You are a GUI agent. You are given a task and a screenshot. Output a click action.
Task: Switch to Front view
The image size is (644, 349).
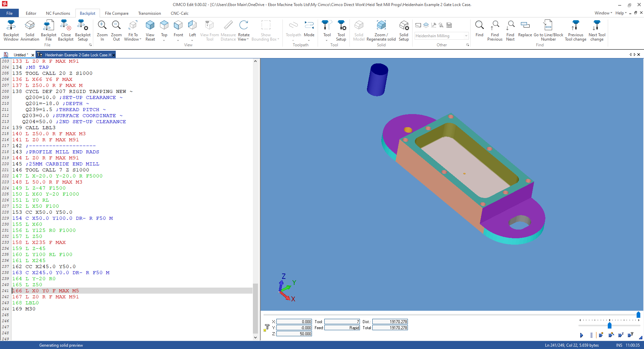[178, 29]
